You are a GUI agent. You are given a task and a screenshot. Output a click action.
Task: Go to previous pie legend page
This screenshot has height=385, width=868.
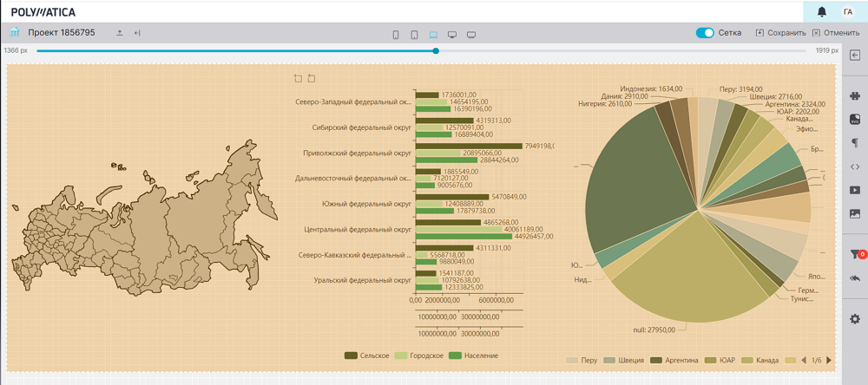tap(803, 360)
